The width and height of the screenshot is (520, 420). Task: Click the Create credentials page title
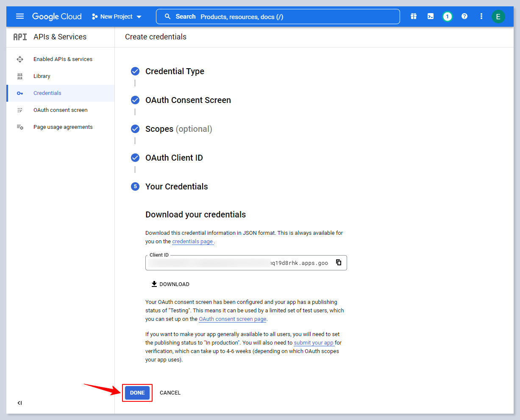(x=156, y=37)
